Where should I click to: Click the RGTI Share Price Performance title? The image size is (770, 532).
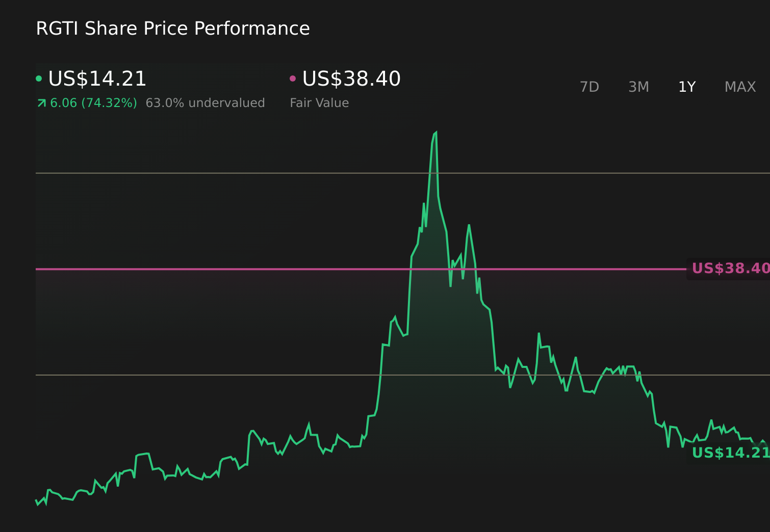click(172, 29)
